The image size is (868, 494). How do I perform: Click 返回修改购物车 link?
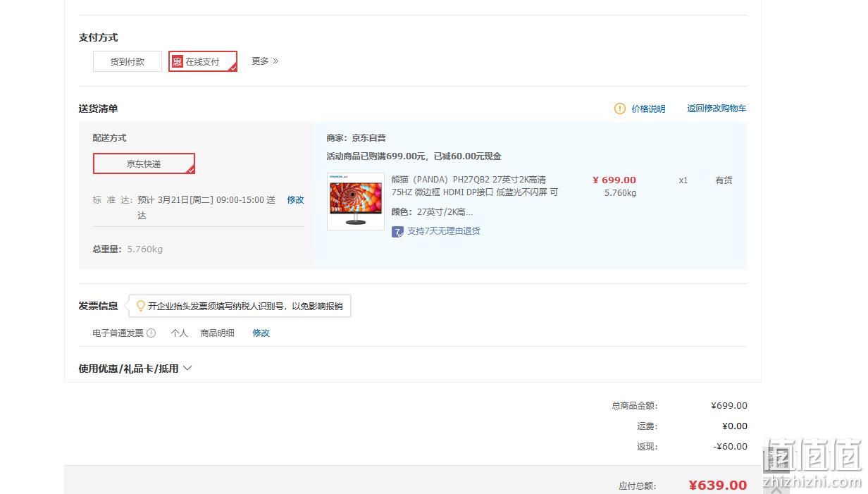click(717, 109)
